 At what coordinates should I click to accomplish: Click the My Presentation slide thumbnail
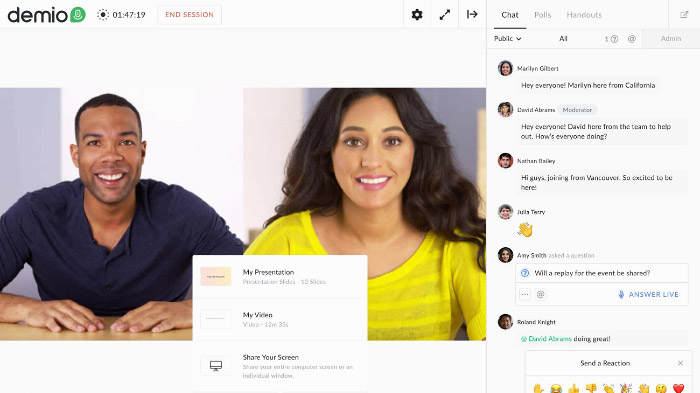(216, 276)
